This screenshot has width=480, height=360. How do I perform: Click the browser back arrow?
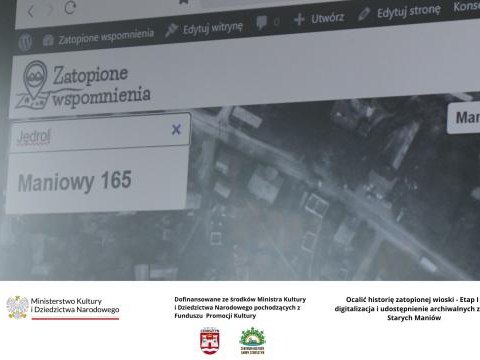pos(30,12)
